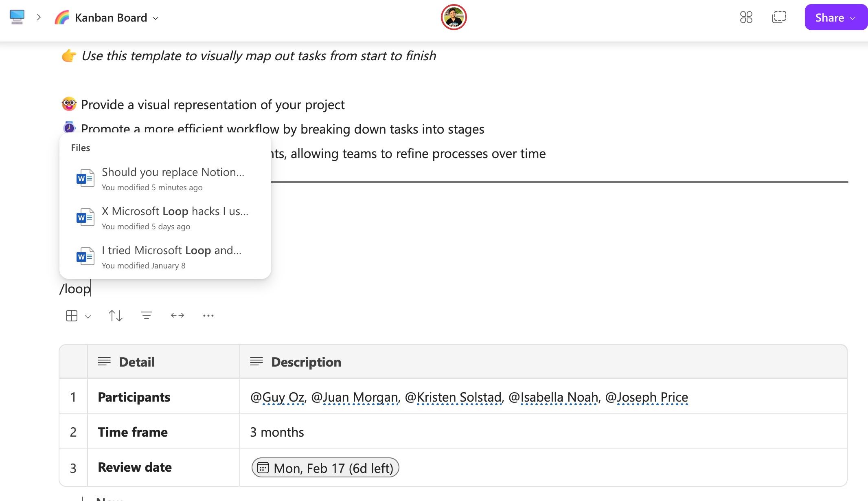Click the Review date cell
The width and height of the screenshot is (868, 501).
164,468
